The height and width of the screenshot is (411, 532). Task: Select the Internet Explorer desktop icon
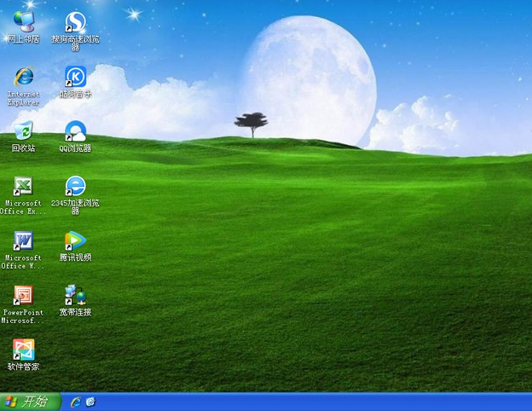click(x=24, y=77)
